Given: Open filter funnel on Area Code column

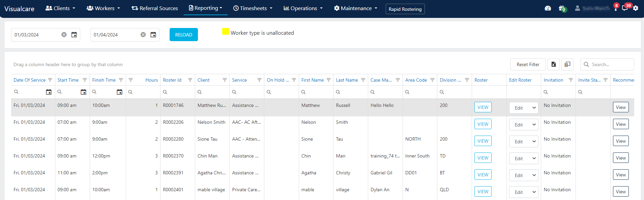Looking at the screenshot, I should [433, 80].
